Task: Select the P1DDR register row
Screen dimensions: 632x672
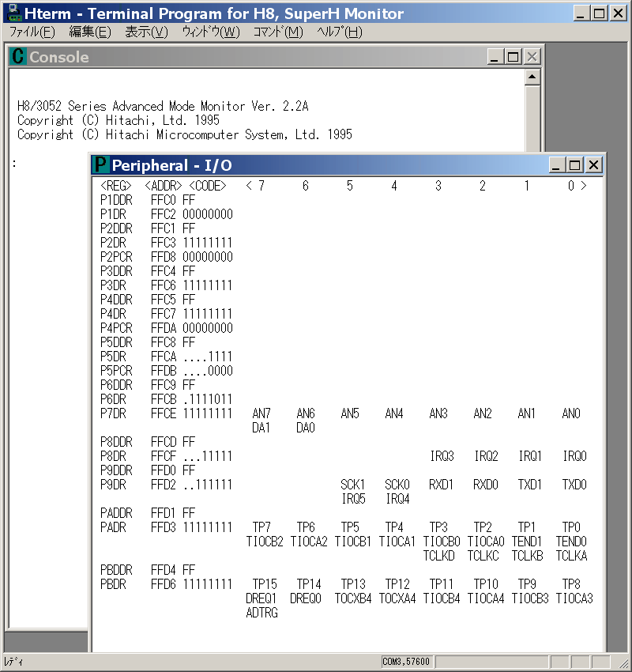Action: (x=148, y=200)
